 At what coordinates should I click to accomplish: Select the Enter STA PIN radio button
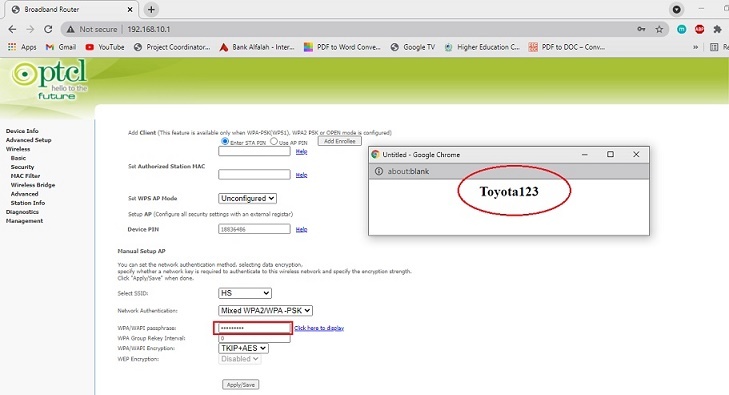(x=225, y=141)
